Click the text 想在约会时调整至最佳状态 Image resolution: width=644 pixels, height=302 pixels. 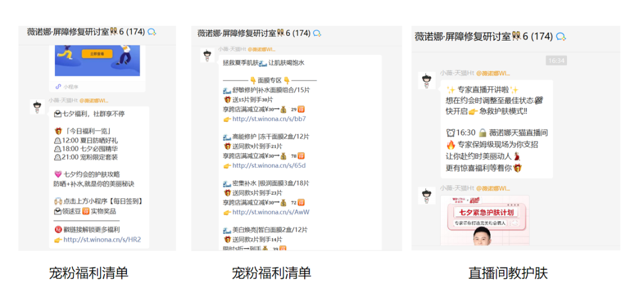click(x=489, y=101)
